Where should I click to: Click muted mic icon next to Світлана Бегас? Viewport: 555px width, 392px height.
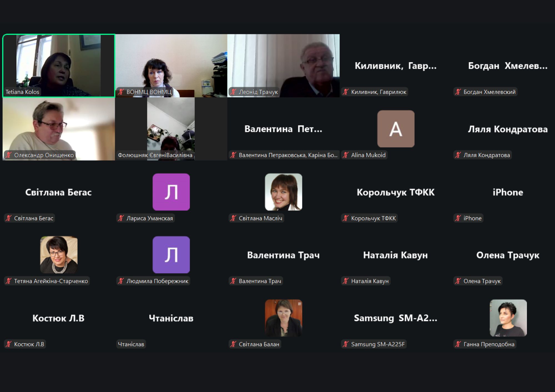[x=9, y=218]
